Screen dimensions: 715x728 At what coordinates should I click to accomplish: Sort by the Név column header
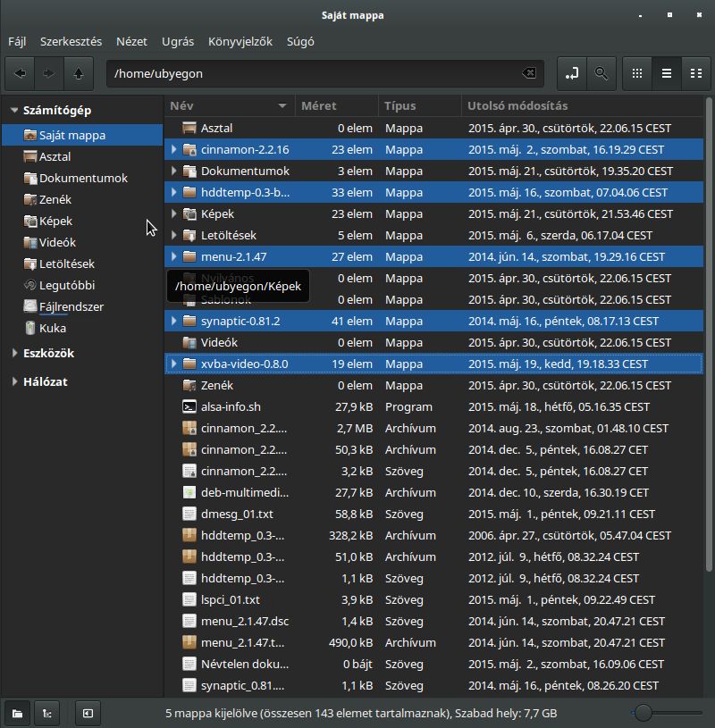230,106
